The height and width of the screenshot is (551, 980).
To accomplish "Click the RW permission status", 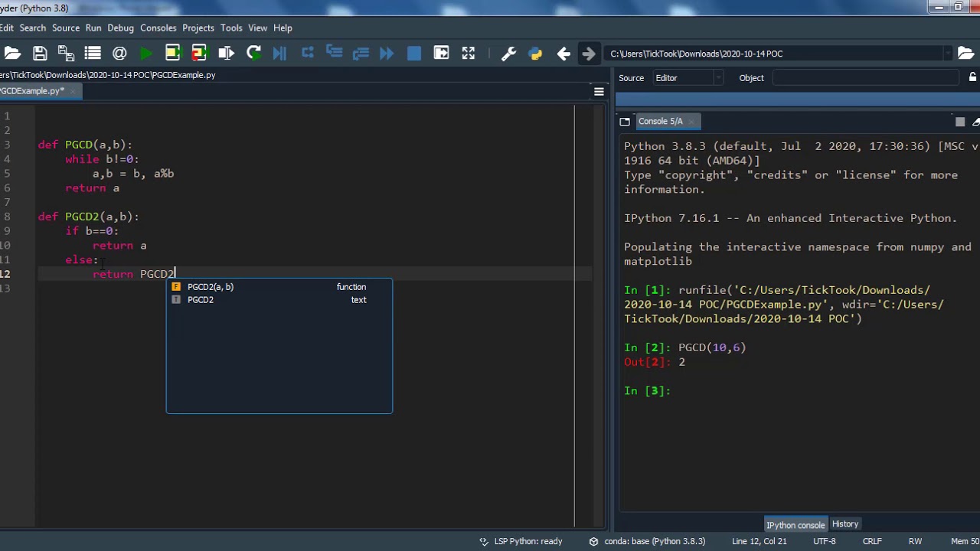I will pos(915,541).
